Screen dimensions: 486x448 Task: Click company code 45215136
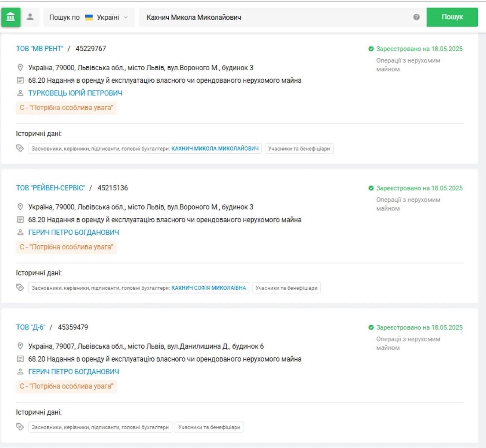[x=113, y=188]
